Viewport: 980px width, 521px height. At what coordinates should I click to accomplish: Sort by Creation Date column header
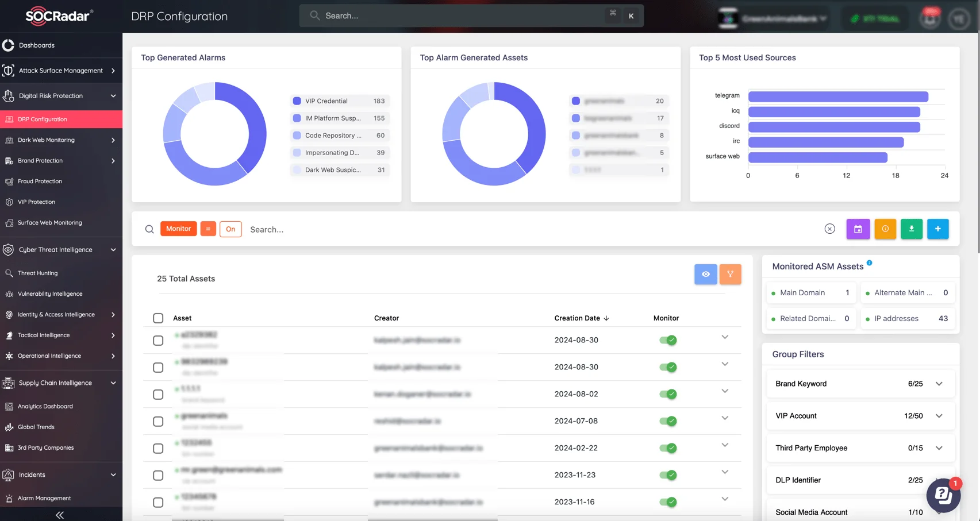click(x=581, y=318)
